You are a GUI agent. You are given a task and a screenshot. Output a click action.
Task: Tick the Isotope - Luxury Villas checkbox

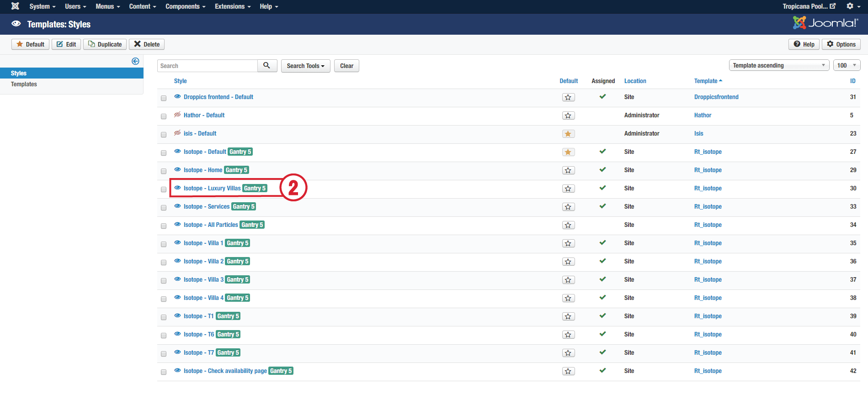[x=164, y=189]
